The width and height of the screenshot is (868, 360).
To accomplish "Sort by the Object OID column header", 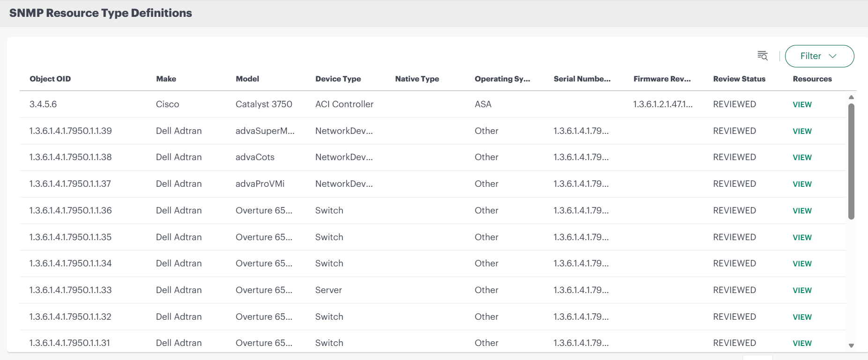I will 50,79.
